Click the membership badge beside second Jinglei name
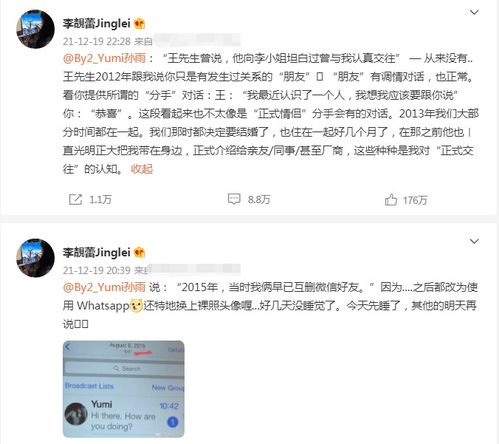The height and width of the screenshot is (444, 499). pyautogui.click(x=139, y=253)
